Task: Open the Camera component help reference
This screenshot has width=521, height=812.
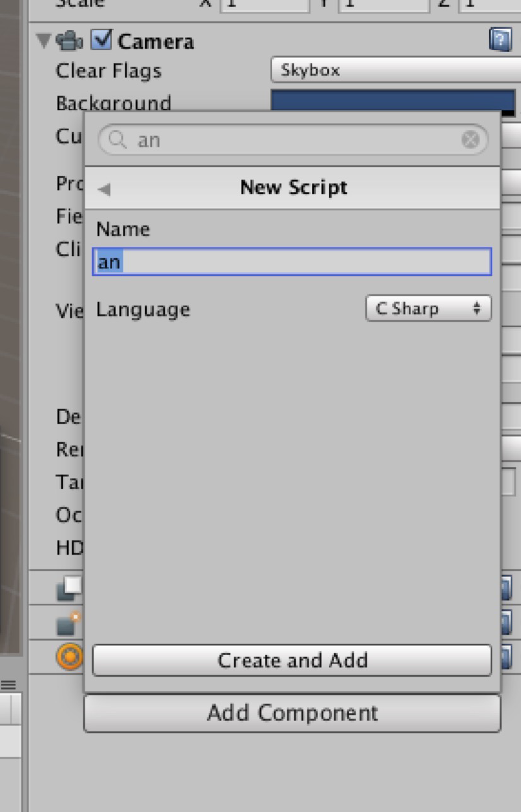Action: point(500,41)
